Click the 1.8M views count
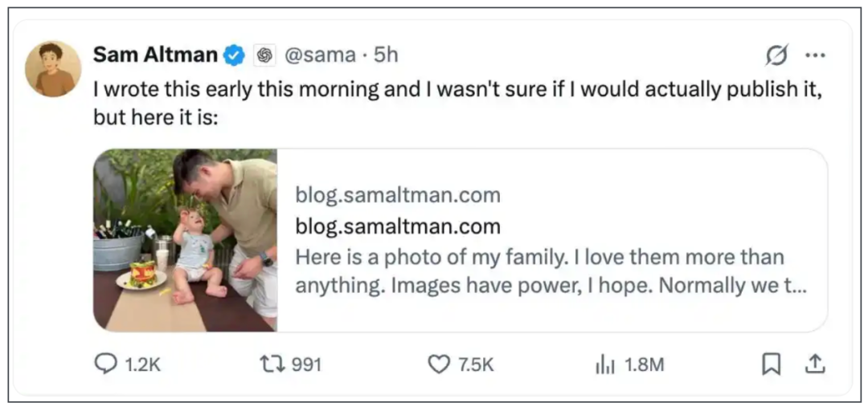Screen dimensions: 868x411 [644, 365]
